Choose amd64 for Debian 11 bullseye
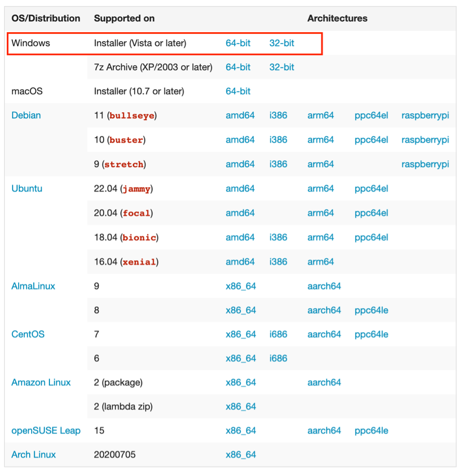The image size is (467, 476). coord(240,115)
